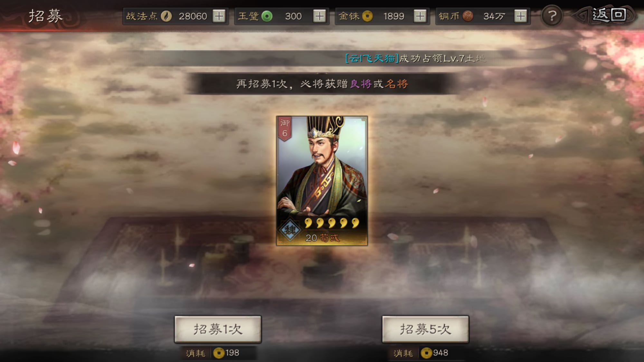644x362 pixels.
Task: Click the 948 gold cost label
Action: click(434, 353)
